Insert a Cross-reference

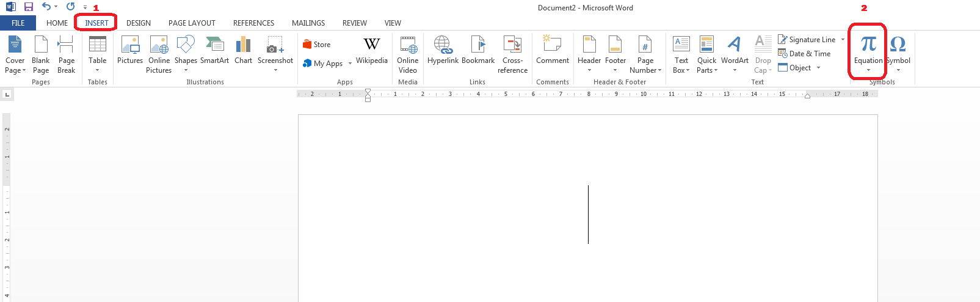pyautogui.click(x=512, y=54)
